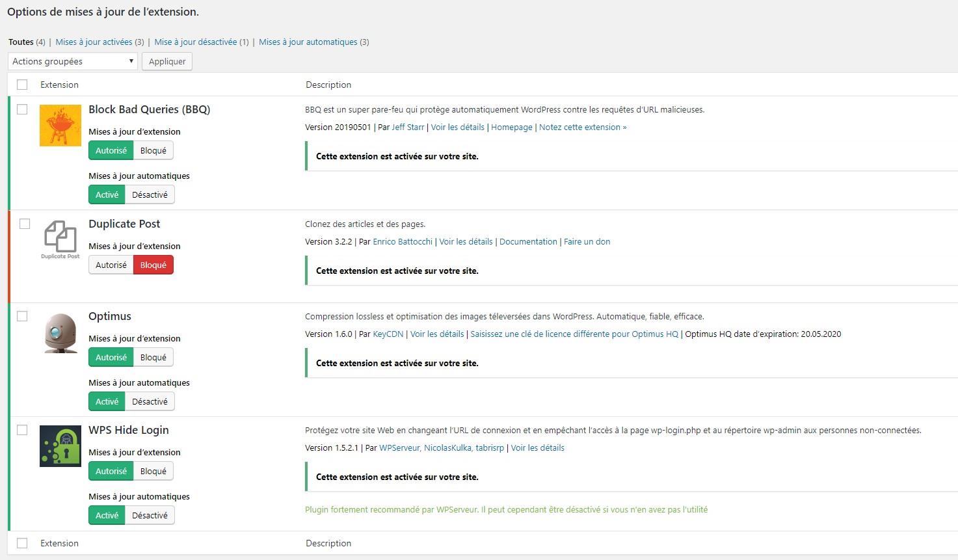Click the Extension column header at the top
Image resolution: width=958 pixels, height=560 pixels.
(59, 85)
